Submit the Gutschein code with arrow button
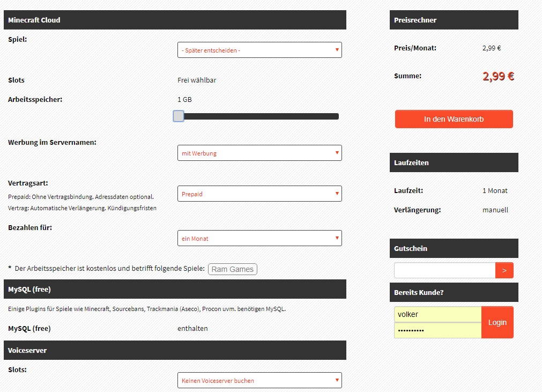The height and width of the screenshot is (392, 542). point(504,270)
